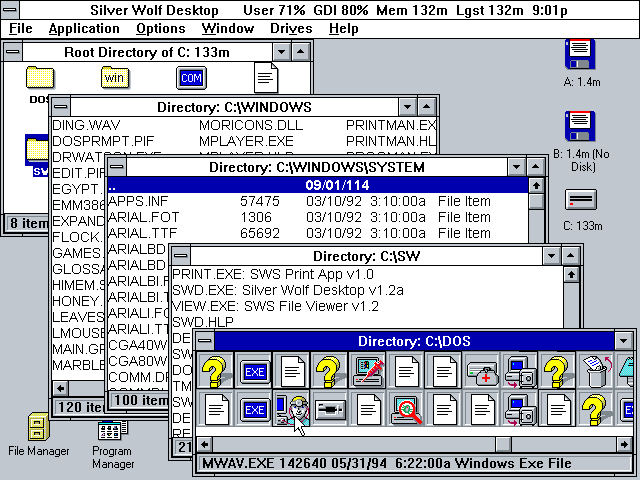Select the question-mark icon left of the undelete icon
The width and height of the screenshot is (640, 480).
(558, 371)
